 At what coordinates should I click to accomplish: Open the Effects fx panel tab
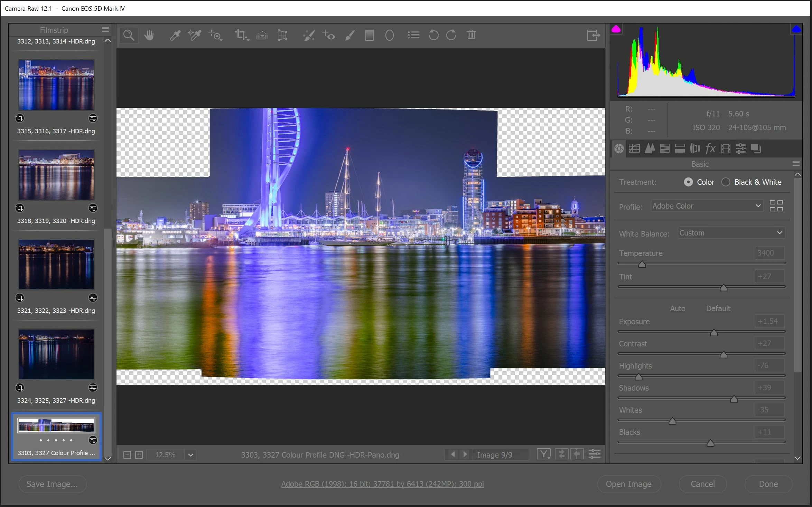click(710, 149)
